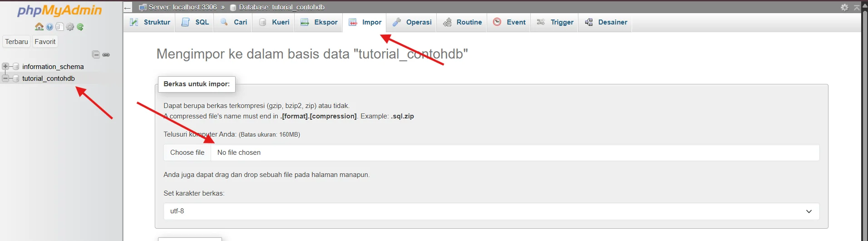Collapse all tree items icon in sidebar
868x241 pixels.
click(x=96, y=54)
